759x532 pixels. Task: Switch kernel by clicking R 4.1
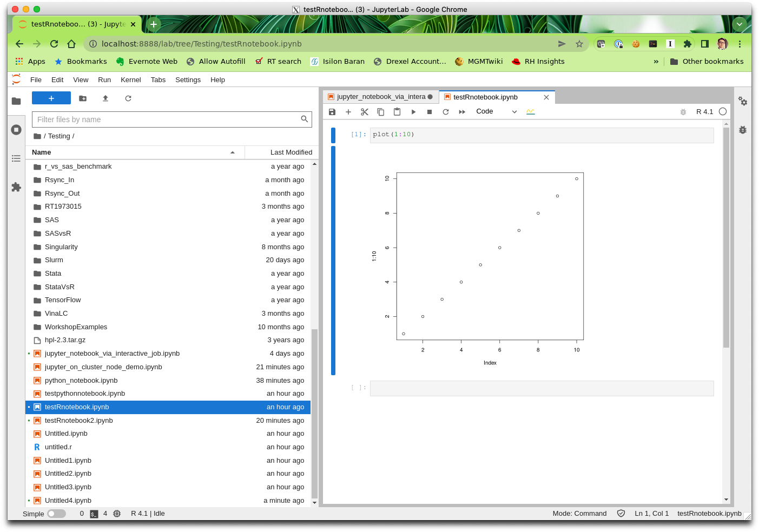[704, 112]
